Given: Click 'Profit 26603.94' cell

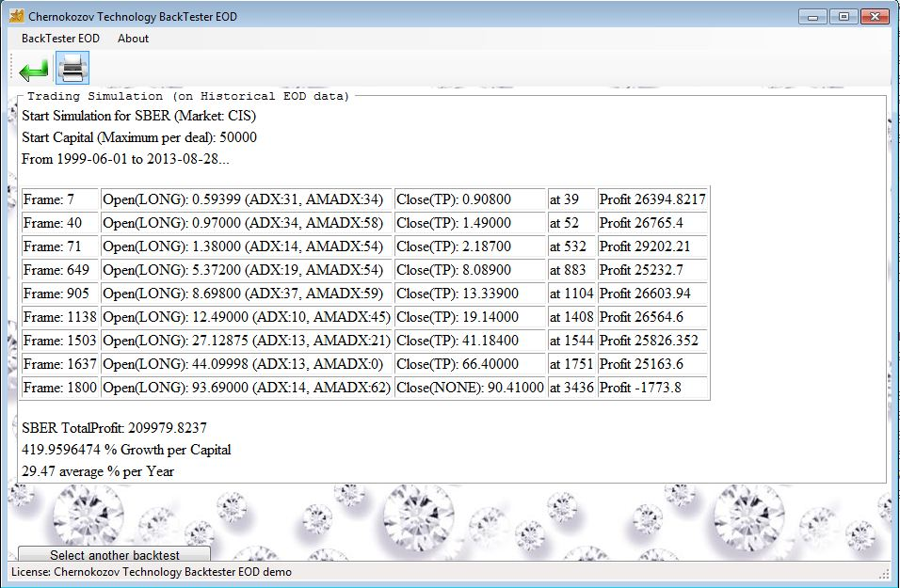Looking at the screenshot, I should [652, 294].
